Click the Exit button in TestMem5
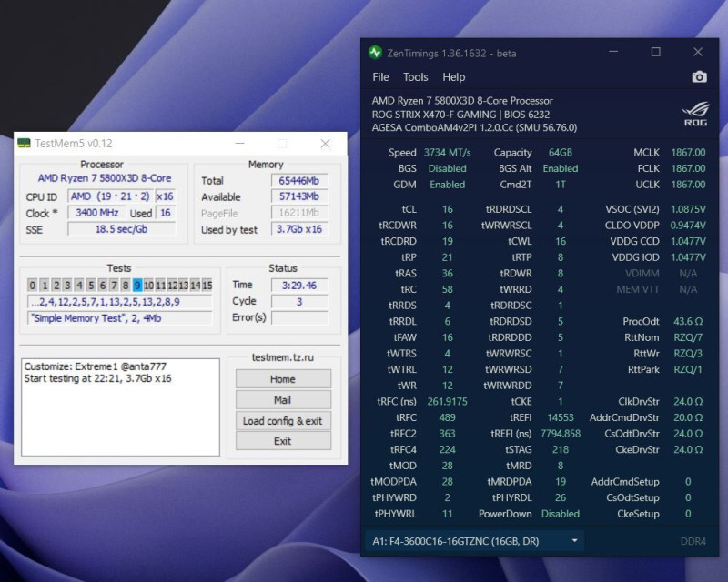Screen dimensions: 728x582 coord(283,441)
